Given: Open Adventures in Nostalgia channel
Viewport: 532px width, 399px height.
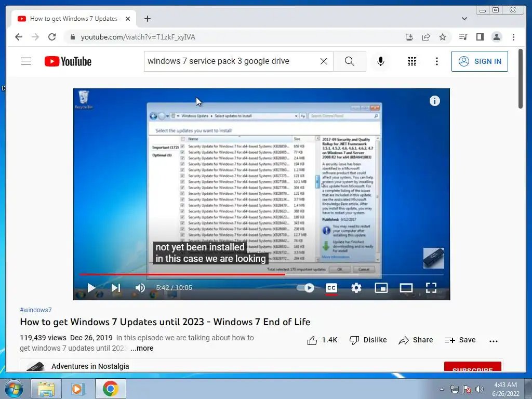Looking at the screenshot, I should pyautogui.click(x=90, y=366).
